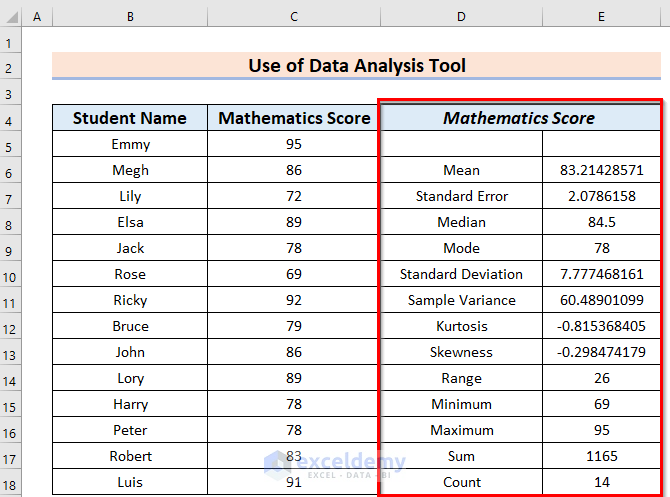This screenshot has height=497, width=670.
Task: Click the Sample Variance value 60.48901099
Action: coord(602,300)
